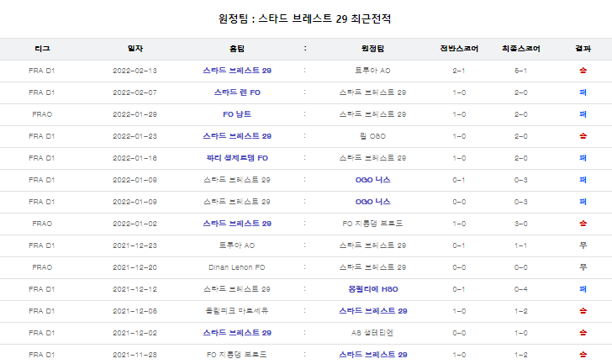The image size is (612, 364).
Task: Click the 리그 column header
Action: click(x=42, y=49)
